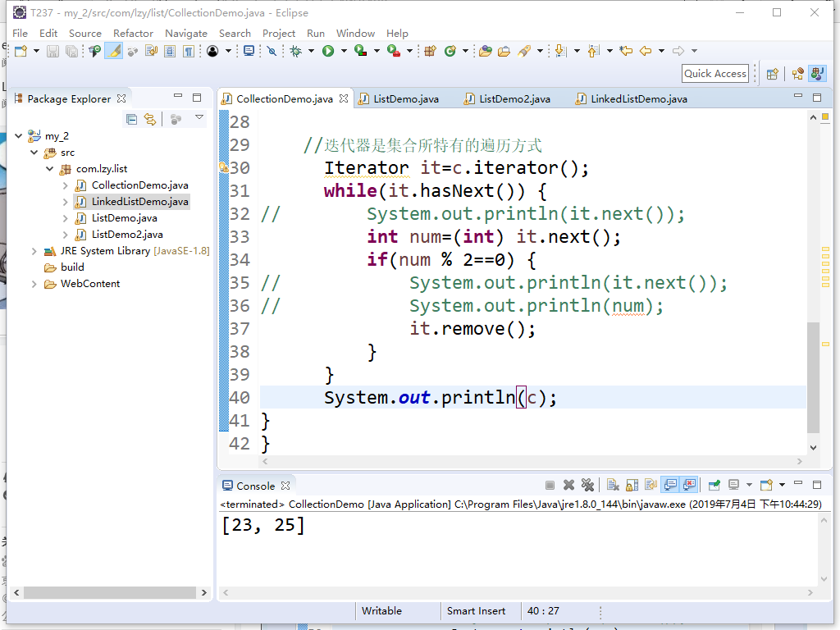
Task: Click the External Tools run icon
Action: 393,51
